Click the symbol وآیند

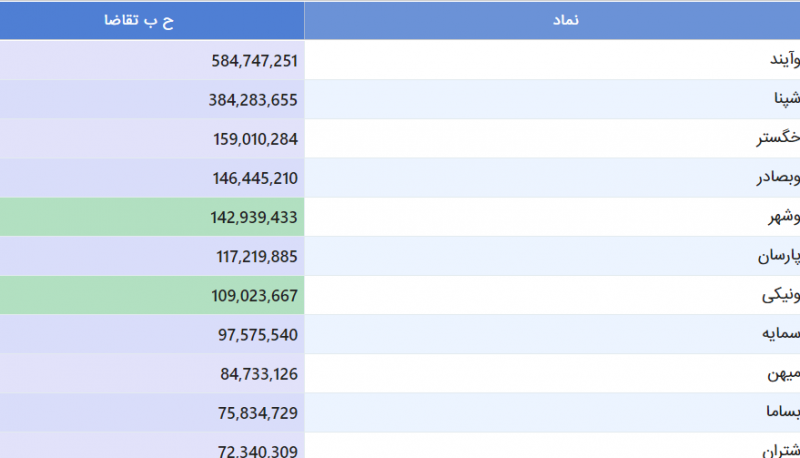click(x=785, y=60)
